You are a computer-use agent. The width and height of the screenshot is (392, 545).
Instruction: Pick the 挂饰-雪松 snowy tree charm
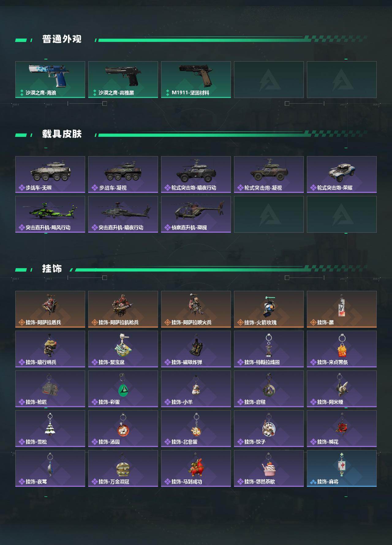[x=50, y=429]
